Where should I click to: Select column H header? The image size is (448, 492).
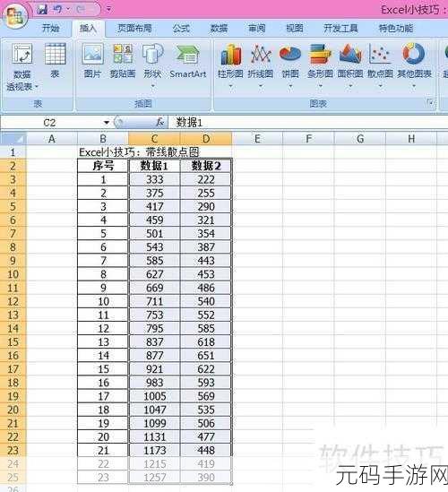pos(411,138)
